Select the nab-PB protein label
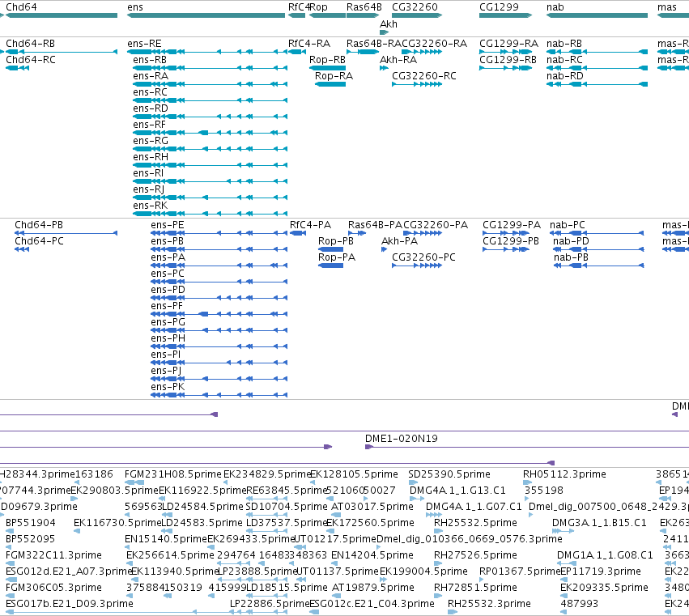Screen dimensions: 689x616 pos(571,257)
